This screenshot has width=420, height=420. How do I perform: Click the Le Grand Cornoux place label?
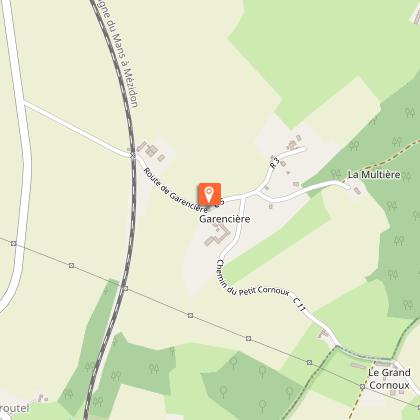pyautogui.click(x=389, y=379)
